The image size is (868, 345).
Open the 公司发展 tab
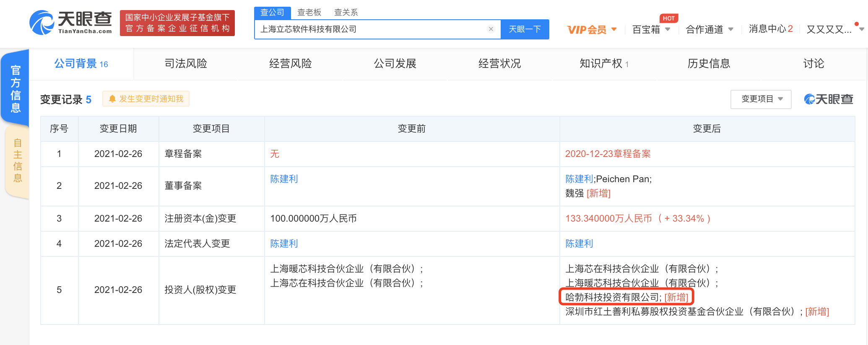[x=395, y=64]
